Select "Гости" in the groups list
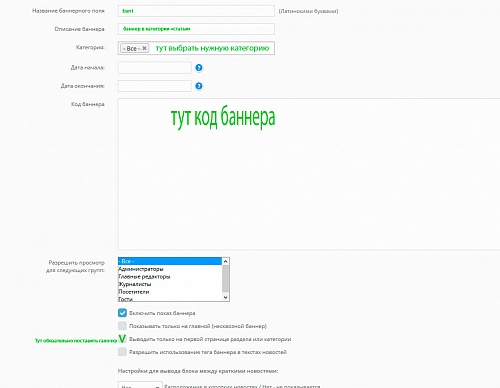The width and height of the screenshot is (500, 388). click(170, 299)
